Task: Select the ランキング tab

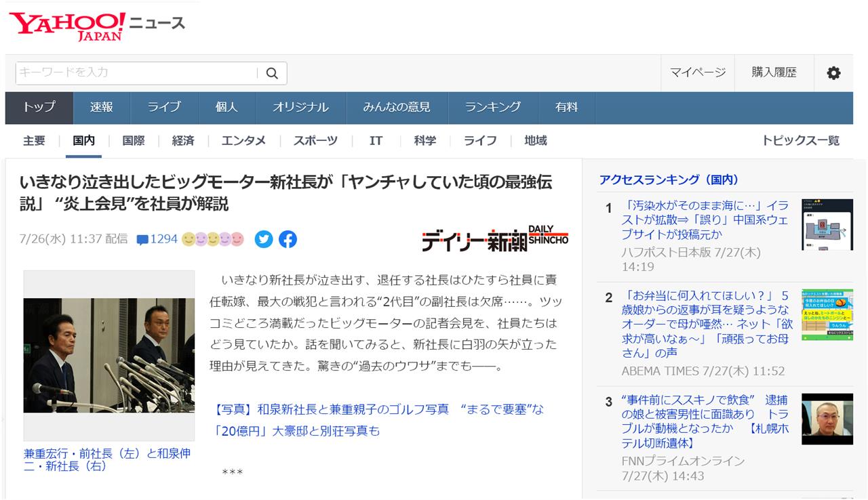Action: coord(493,108)
